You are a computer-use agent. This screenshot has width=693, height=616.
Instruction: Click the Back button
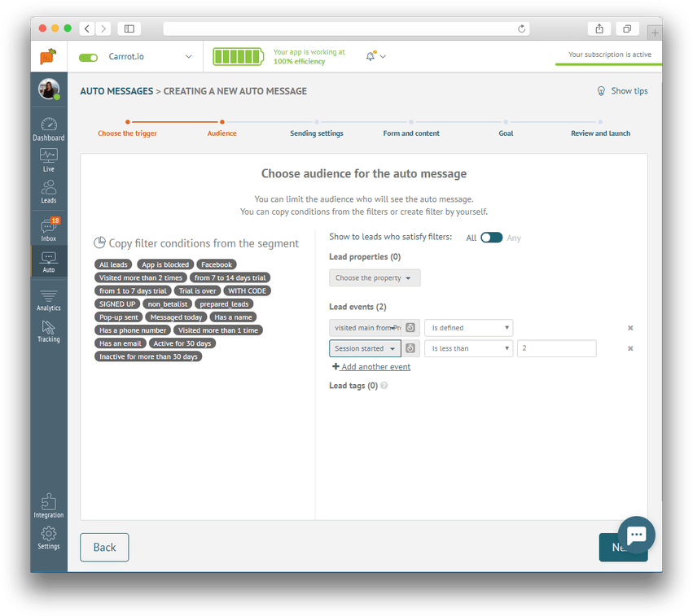coord(104,548)
